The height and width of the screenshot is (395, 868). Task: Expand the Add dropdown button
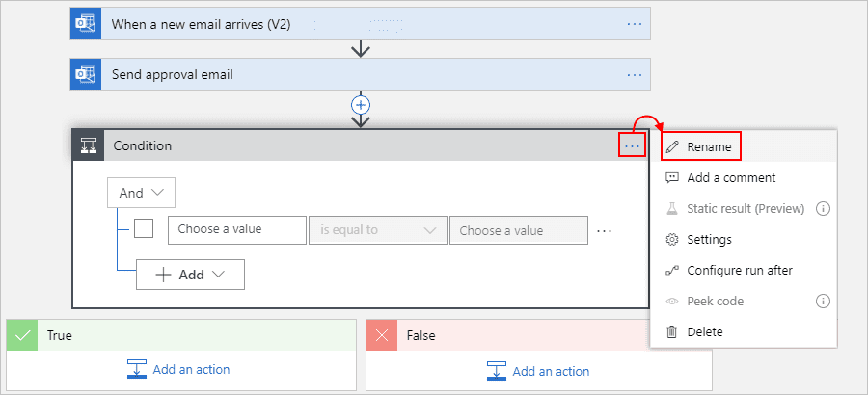pyautogui.click(x=190, y=275)
